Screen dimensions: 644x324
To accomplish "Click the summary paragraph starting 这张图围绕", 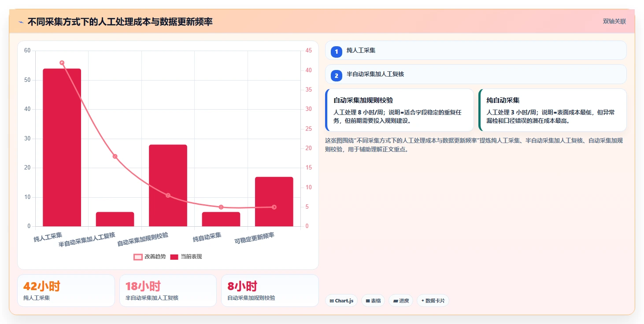I will pos(474,145).
